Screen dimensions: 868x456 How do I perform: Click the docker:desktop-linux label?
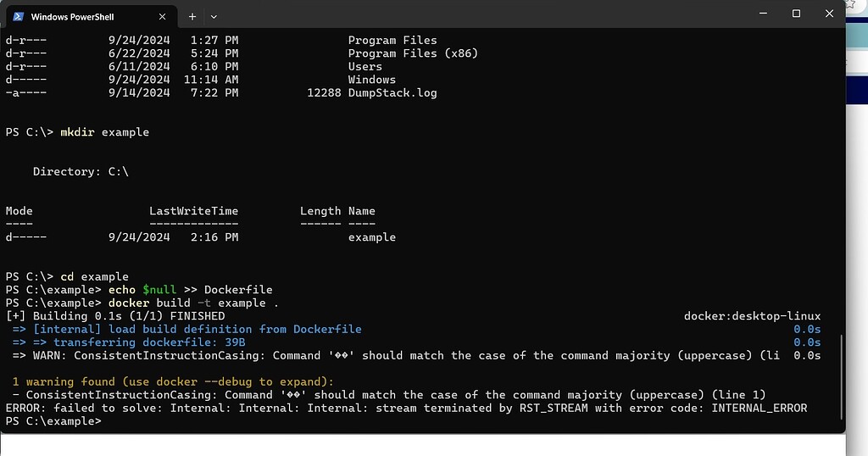pyautogui.click(x=753, y=316)
